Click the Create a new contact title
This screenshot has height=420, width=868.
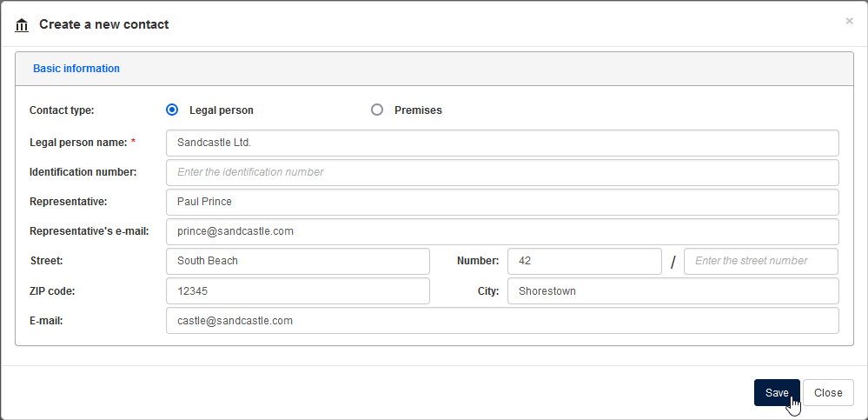tap(104, 24)
